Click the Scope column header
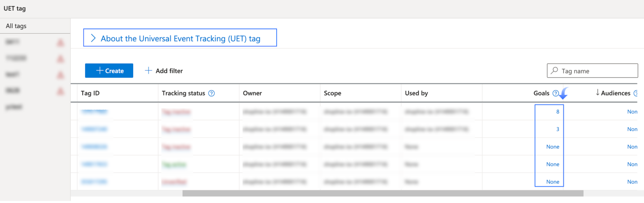 point(333,93)
